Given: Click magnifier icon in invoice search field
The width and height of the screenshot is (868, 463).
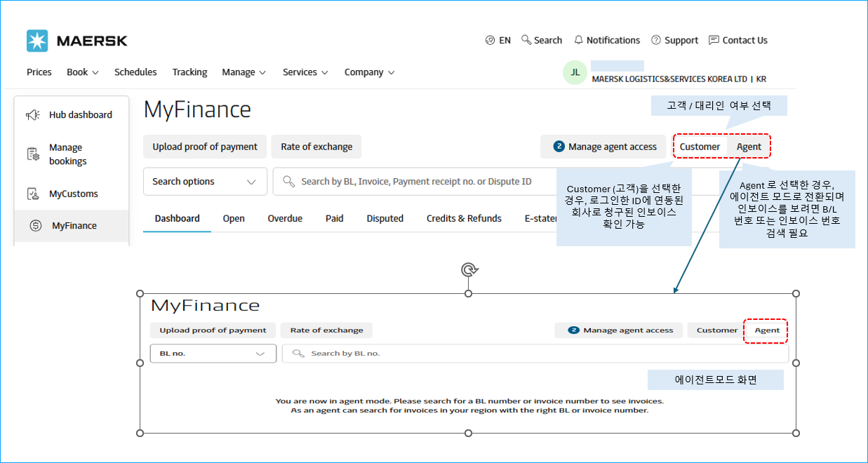Looking at the screenshot, I should pos(288,182).
